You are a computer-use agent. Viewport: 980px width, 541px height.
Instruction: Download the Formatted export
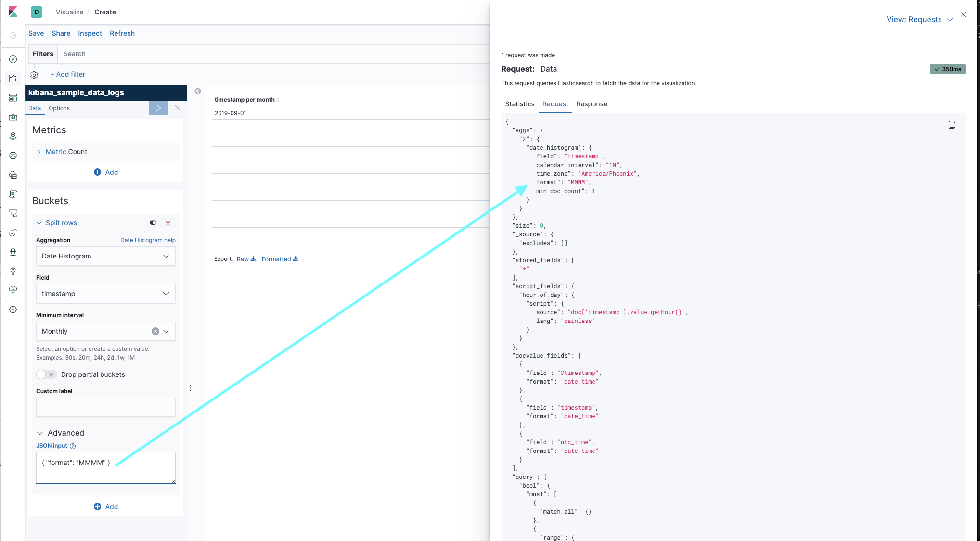coord(280,259)
